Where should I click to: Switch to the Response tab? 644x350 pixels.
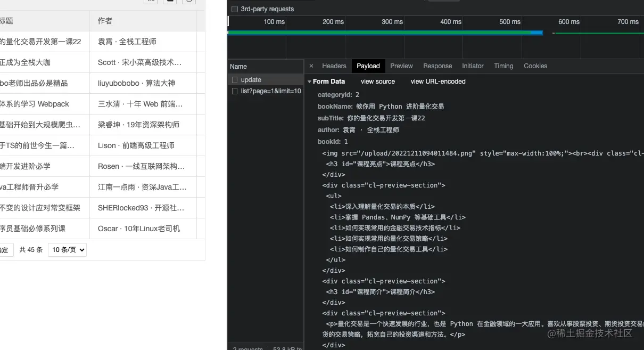(x=437, y=66)
